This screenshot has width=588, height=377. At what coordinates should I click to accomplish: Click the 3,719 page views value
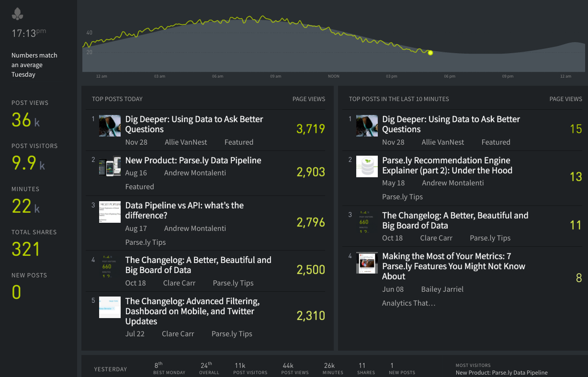(311, 129)
